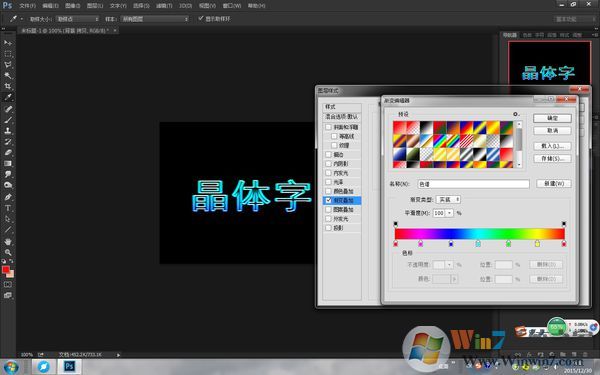This screenshot has height=375, width=600.
Task: Toggle the 显示取样环 checkbox in options bar
Action: click(201, 18)
